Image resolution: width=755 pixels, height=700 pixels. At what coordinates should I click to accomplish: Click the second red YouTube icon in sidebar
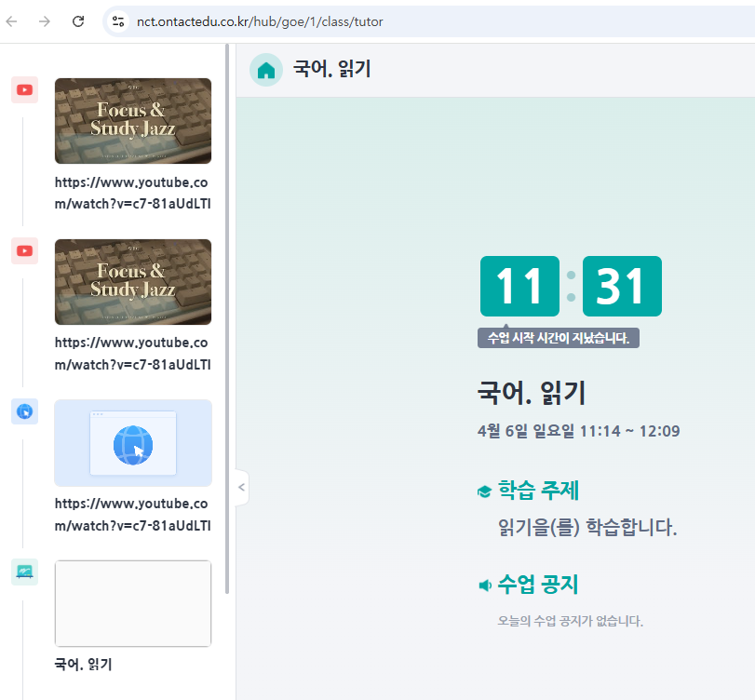24,250
